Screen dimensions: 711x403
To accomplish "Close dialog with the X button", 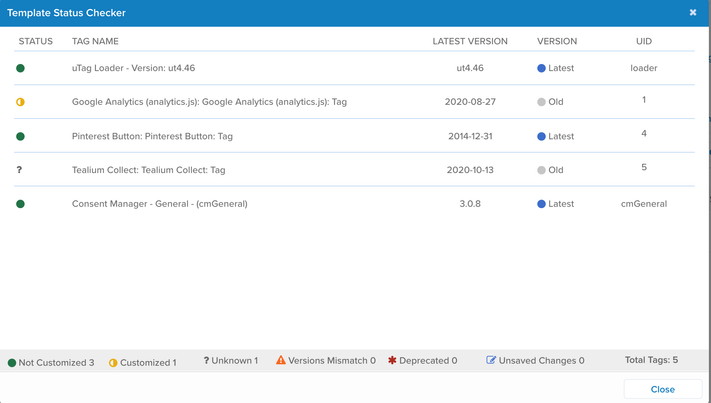I will click(693, 13).
